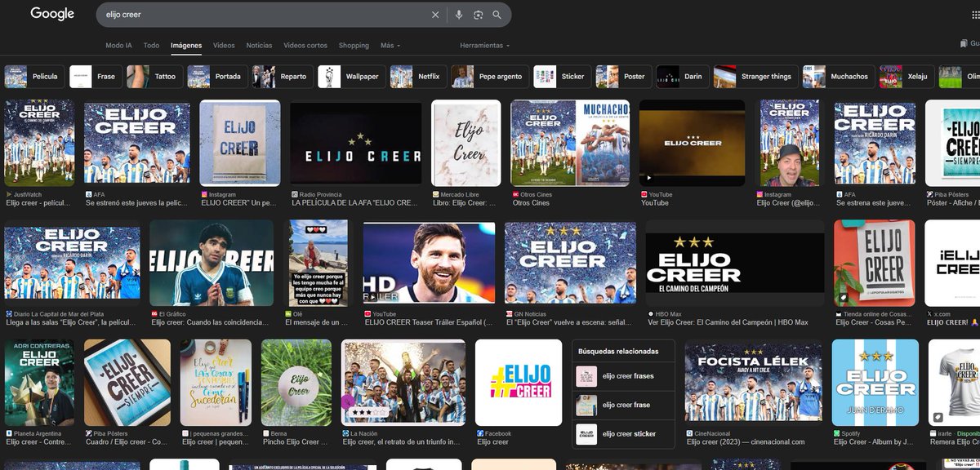Open the CineNacional Focista Lélek poster
The width and height of the screenshot is (980, 470).
tap(754, 383)
